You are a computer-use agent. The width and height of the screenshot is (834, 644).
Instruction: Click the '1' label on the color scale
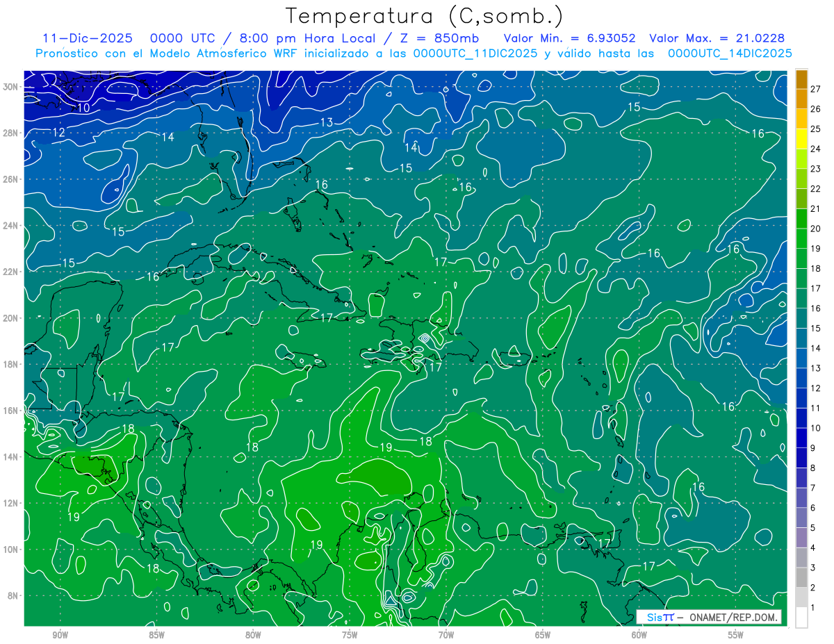813,608
